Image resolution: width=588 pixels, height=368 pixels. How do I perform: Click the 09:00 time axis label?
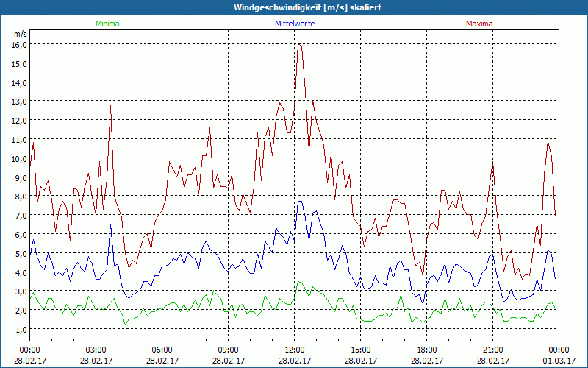click(229, 350)
